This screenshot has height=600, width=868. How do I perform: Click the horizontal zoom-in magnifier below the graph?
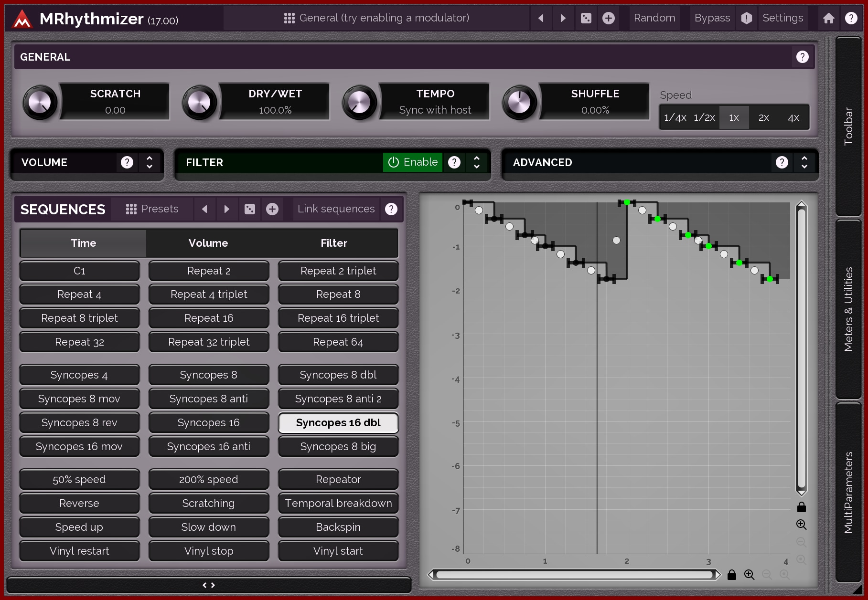749,575
